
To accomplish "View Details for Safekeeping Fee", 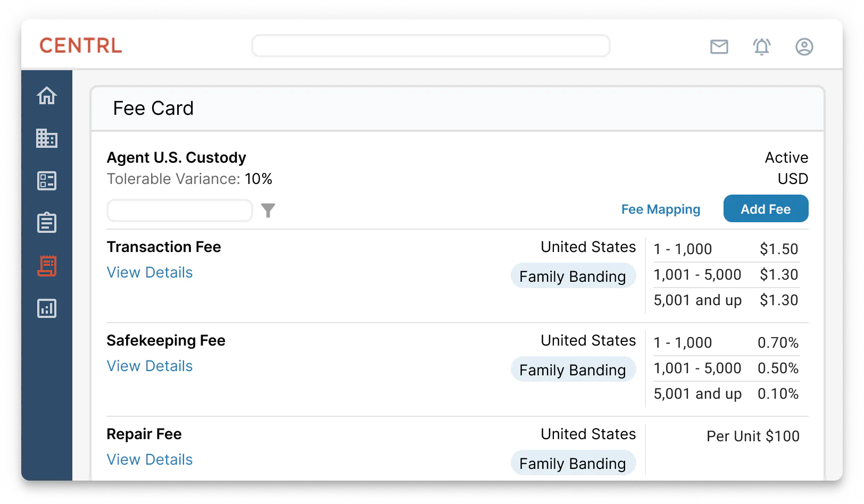I will click(149, 366).
